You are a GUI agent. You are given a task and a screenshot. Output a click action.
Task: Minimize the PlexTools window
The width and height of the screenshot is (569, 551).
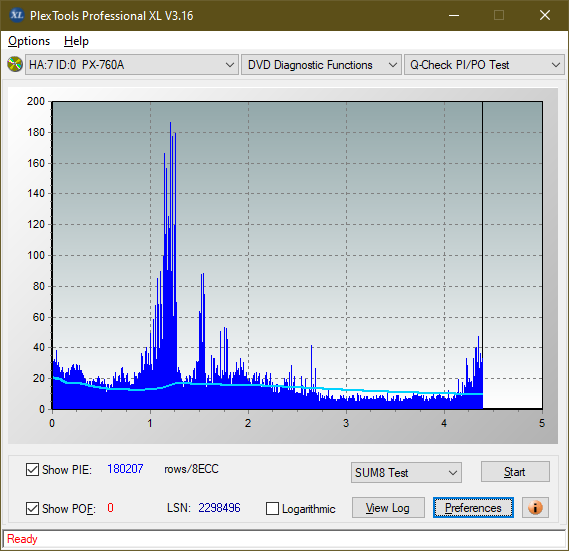[454, 15]
